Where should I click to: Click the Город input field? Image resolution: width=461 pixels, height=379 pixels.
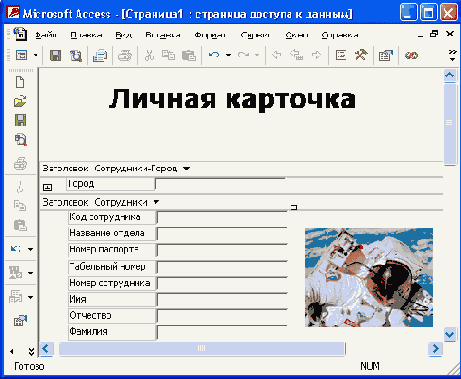pos(221,184)
